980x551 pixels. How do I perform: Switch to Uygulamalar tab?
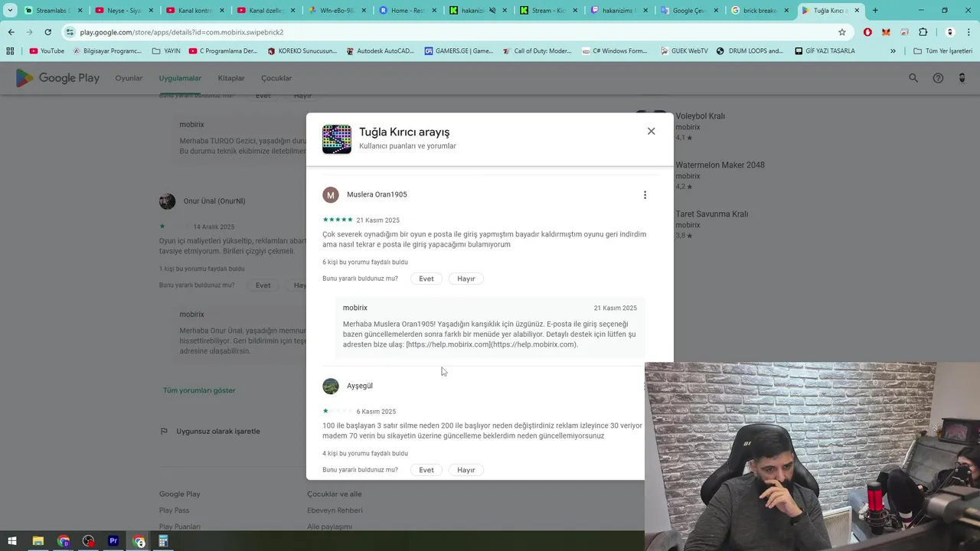(x=180, y=78)
